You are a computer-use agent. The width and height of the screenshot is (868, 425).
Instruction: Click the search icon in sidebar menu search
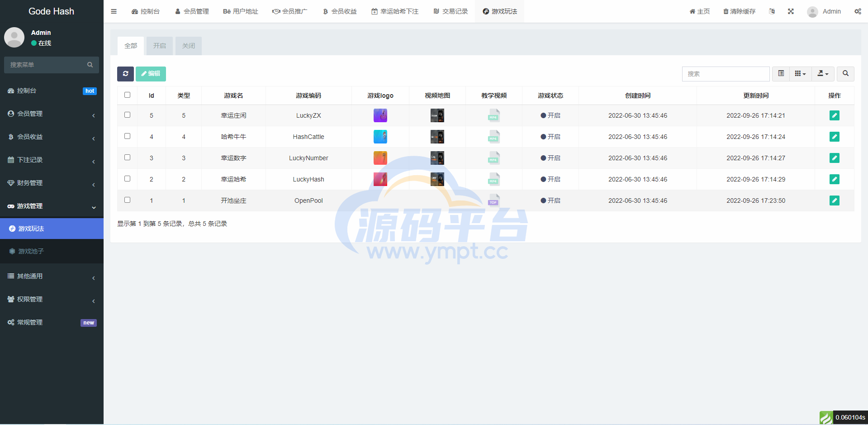(x=90, y=65)
